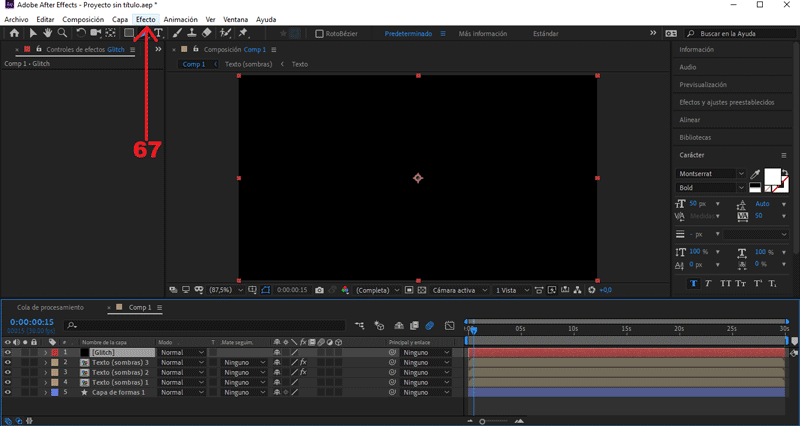Screen dimensions: 800x426
Task: Enable the RotoBézier checkbox
Action: pyautogui.click(x=319, y=33)
